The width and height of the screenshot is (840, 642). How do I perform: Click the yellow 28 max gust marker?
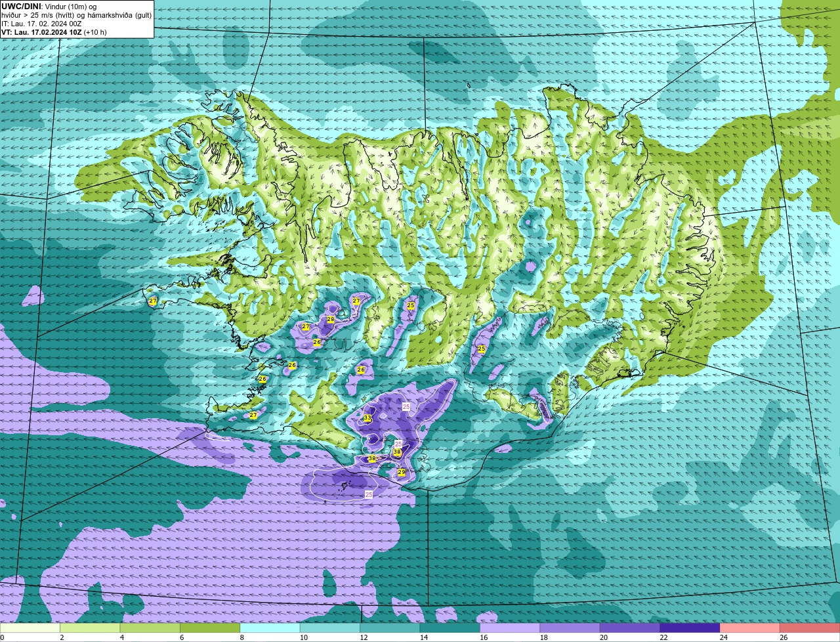click(x=331, y=320)
